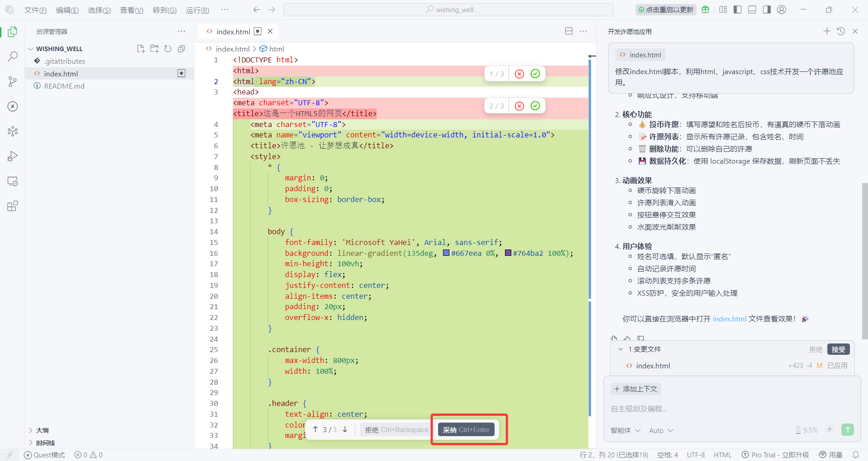Image resolution: width=868 pixels, height=461 pixels.
Task: Collapse the WISHING_WELL folder
Action: (31, 49)
